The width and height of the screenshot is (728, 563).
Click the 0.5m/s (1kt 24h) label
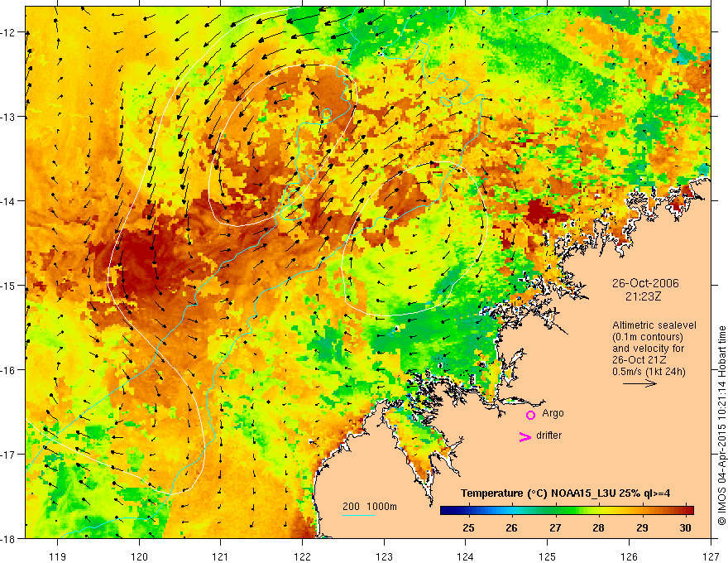click(649, 372)
